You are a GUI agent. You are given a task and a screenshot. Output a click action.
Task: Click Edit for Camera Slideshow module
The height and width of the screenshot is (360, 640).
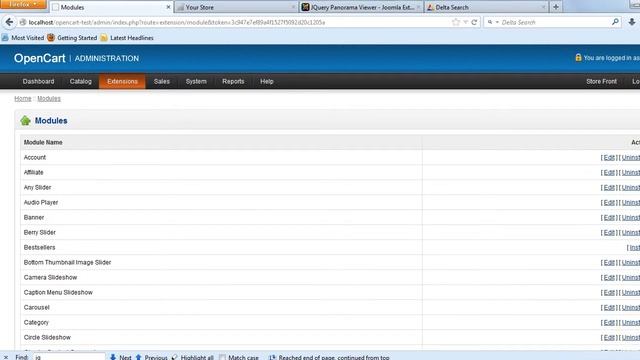click(x=609, y=278)
